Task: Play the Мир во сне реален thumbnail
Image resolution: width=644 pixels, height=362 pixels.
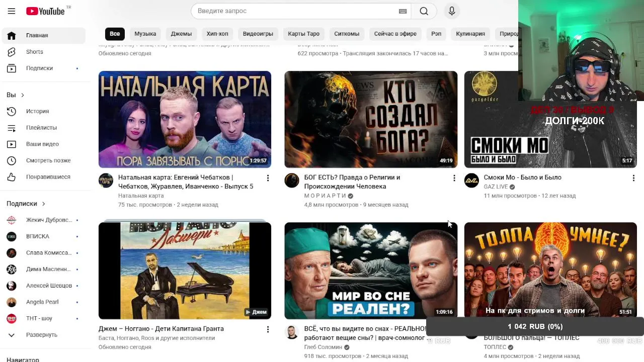Action: [x=371, y=270]
